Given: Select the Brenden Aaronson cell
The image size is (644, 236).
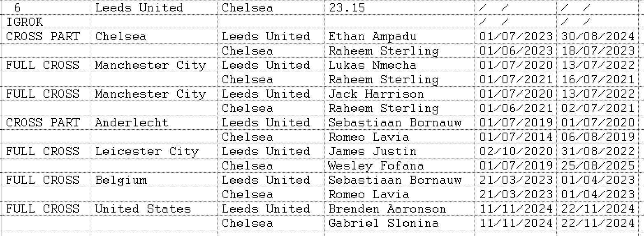Looking at the screenshot, I should tap(387, 209).
